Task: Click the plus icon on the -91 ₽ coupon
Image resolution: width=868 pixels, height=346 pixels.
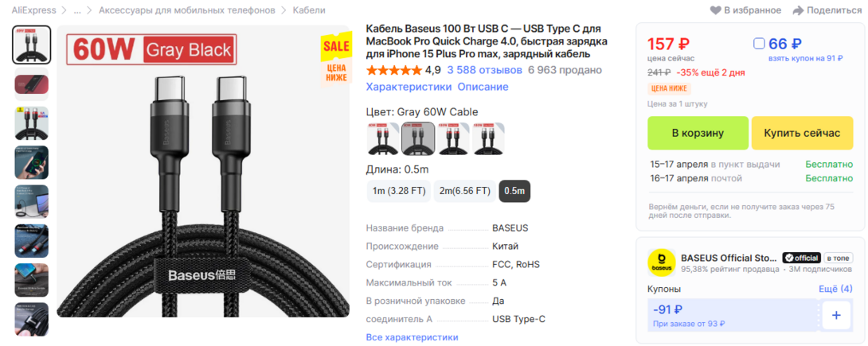Action: (836, 316)
